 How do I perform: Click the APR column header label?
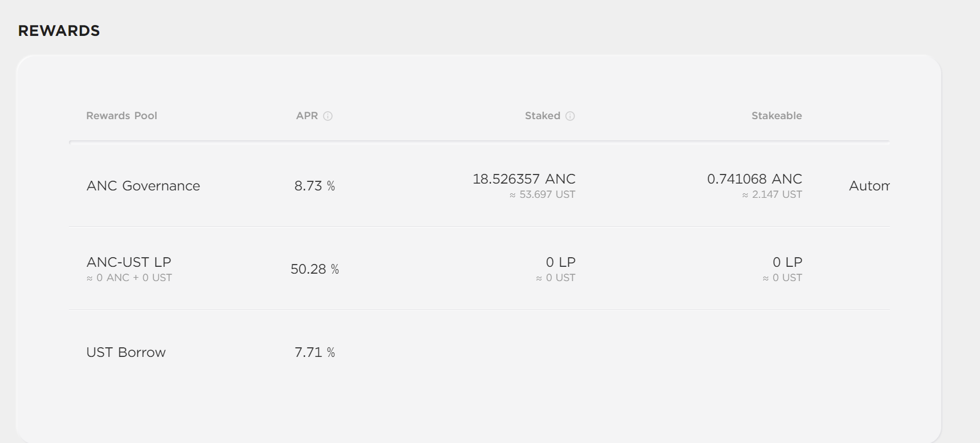coord(307,116)
